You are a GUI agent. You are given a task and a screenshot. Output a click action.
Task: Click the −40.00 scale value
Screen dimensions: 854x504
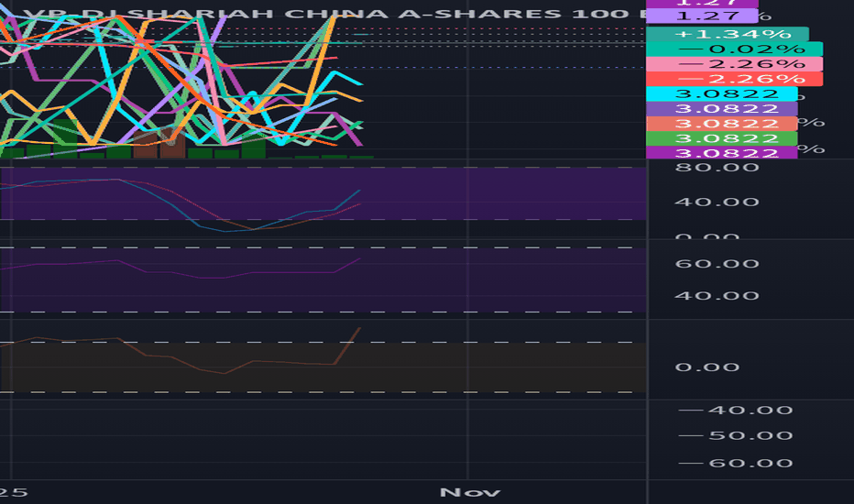click(x=735, y=410)
